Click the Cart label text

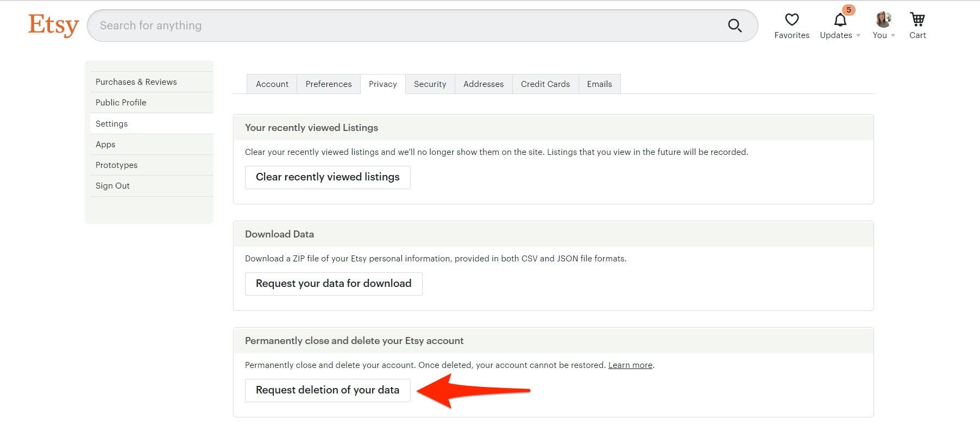pyautogui.click(x=918, y=35)
